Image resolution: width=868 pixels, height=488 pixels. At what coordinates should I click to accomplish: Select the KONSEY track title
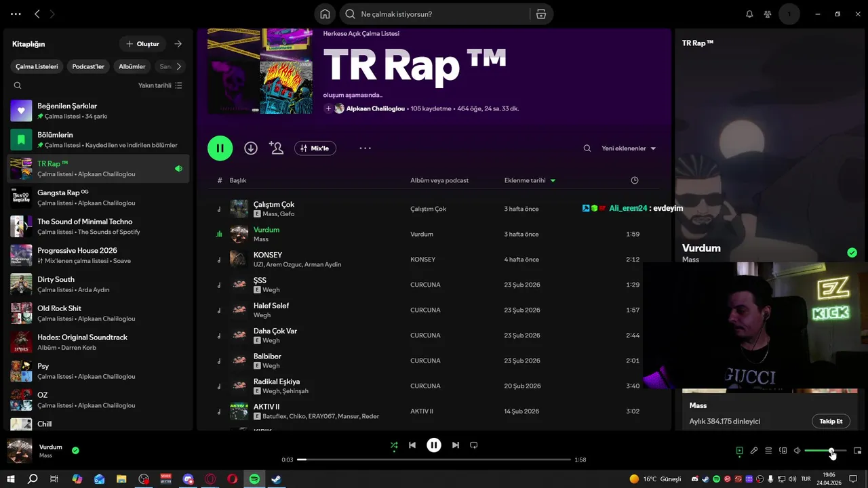pos(268,255)
